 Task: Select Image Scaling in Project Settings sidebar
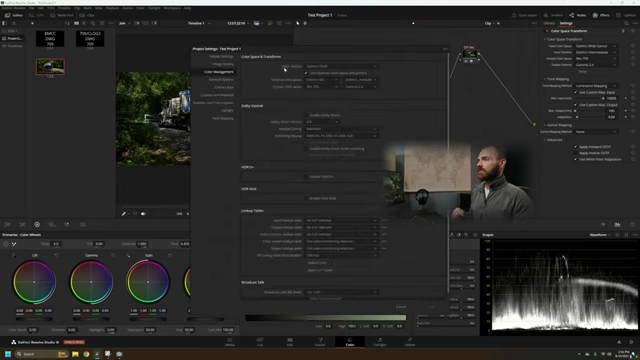[223, 64]
